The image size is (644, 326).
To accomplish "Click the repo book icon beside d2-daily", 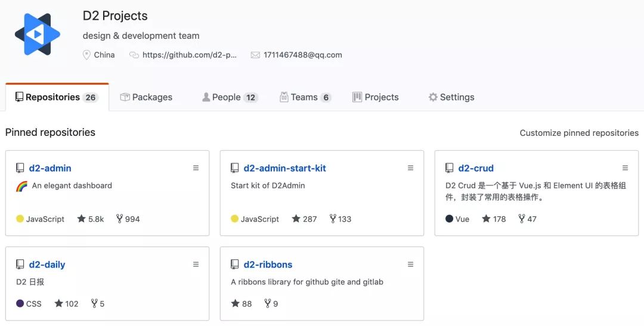I will [20, 265].
